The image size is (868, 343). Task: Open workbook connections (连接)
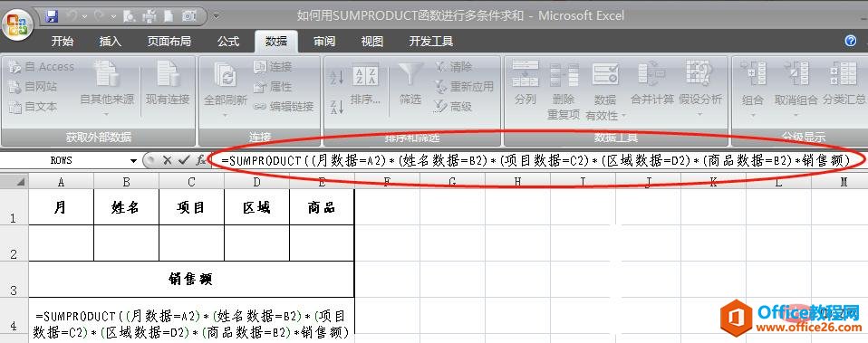click(x=273, y=66)
